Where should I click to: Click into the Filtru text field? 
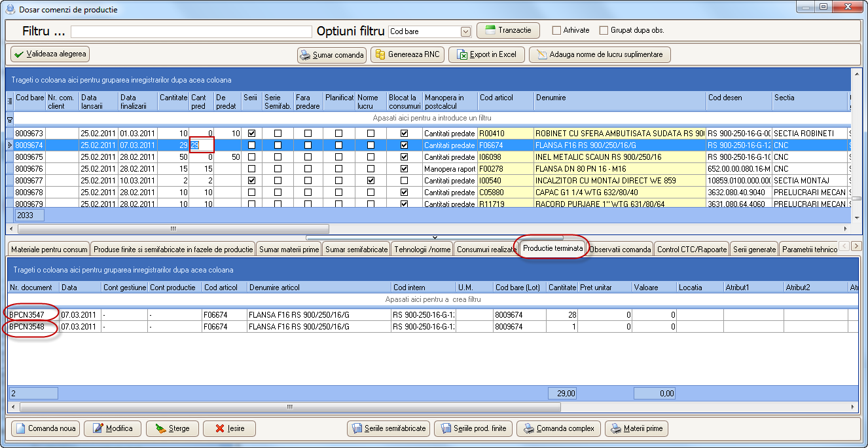tap(191, 31)
